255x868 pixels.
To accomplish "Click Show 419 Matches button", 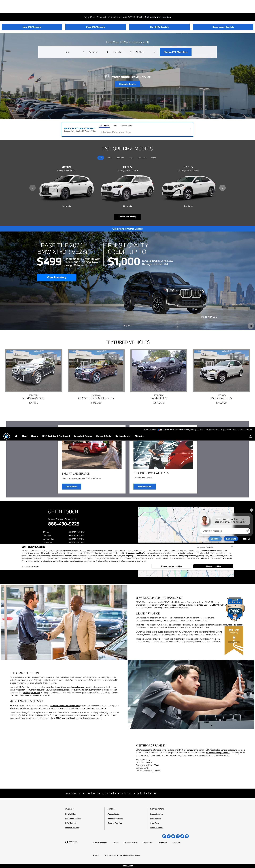I will 175,52.
